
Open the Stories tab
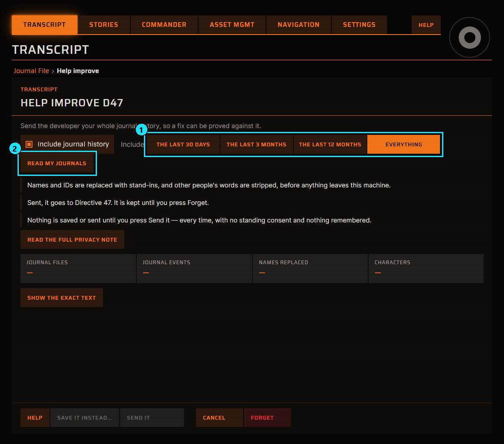click(103, 25)
